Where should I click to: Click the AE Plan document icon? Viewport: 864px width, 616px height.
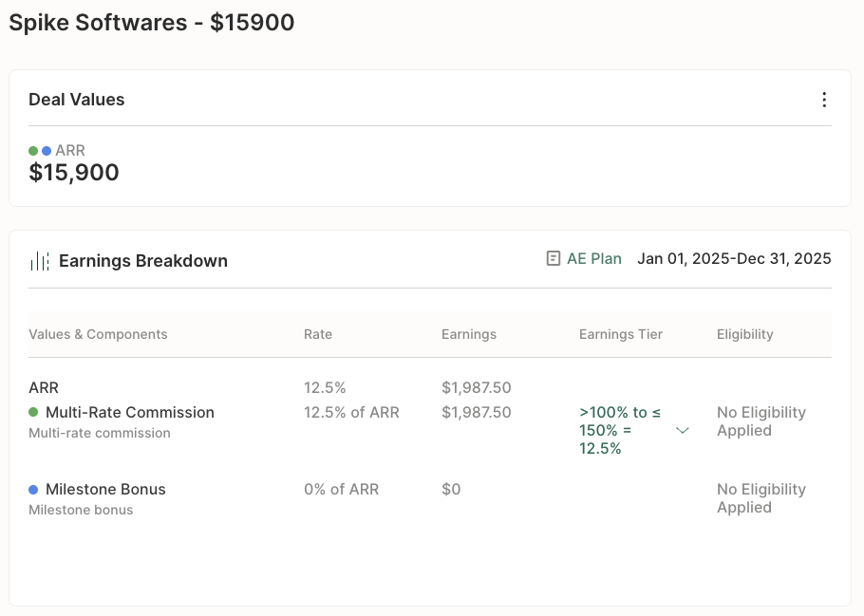point(554,258)
